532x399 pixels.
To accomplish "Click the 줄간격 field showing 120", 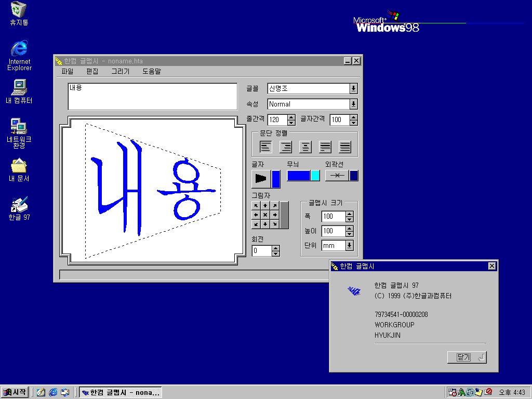I will point(277,120).
